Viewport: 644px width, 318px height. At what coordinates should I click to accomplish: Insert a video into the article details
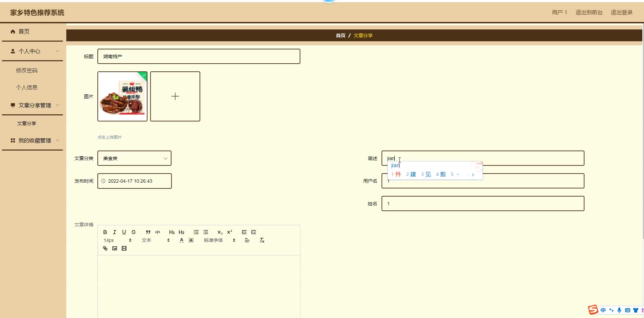124,248
